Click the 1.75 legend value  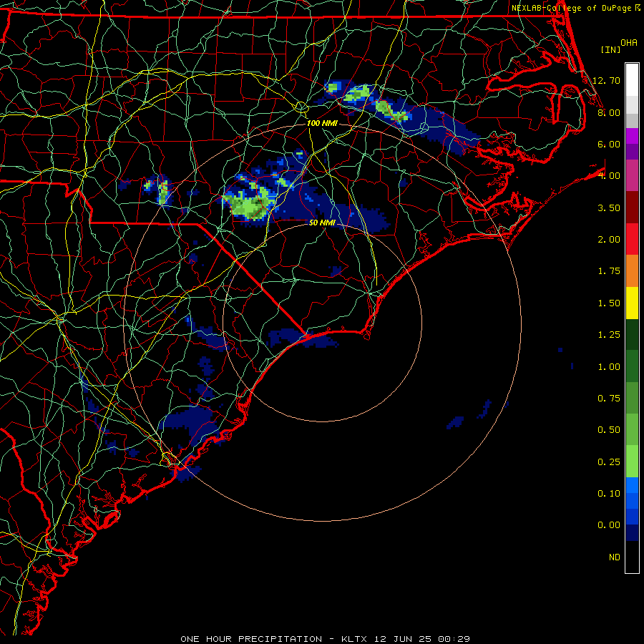tap(609, 271)
